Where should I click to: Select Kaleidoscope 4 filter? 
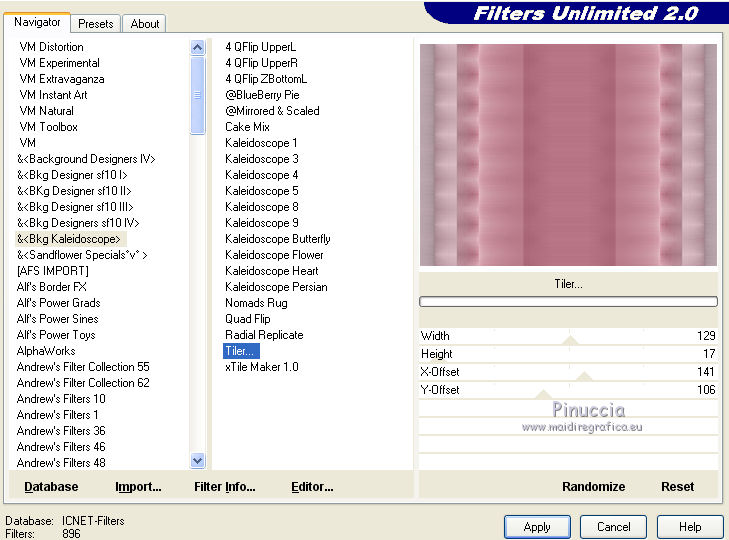click(x=262, y=175)
